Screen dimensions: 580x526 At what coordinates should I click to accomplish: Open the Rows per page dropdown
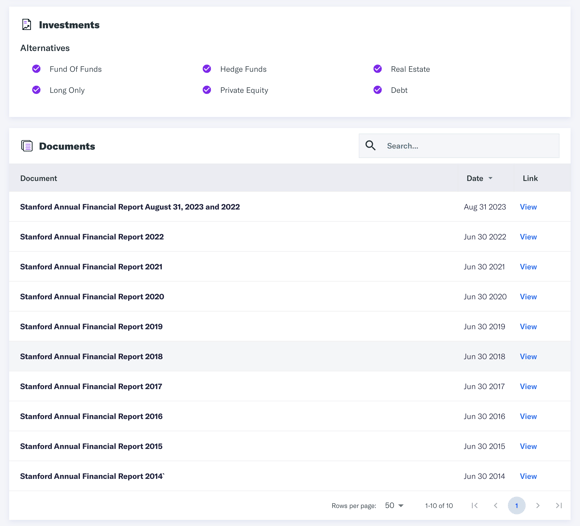(394, 505)
